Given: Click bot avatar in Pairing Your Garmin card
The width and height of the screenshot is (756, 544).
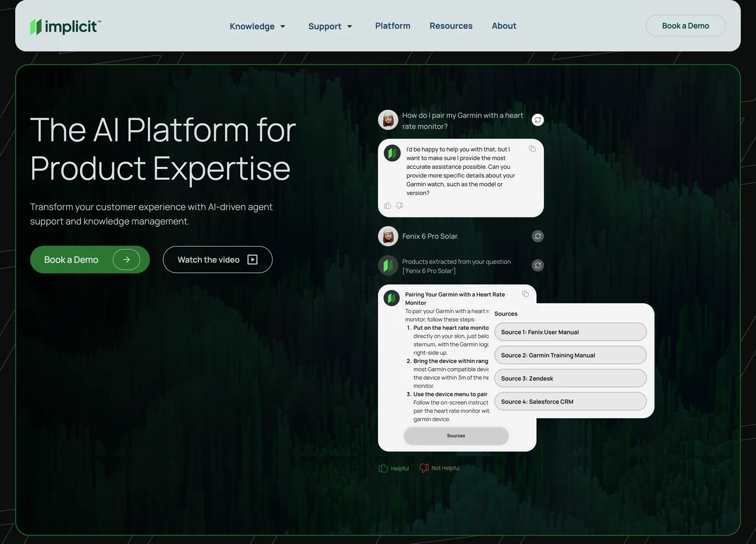Looking at the screenshot, I should (391, 298).
